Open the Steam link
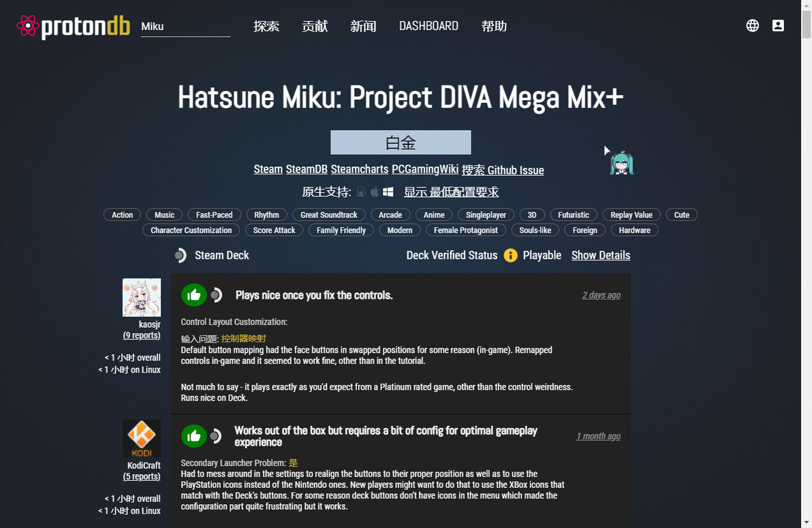This screenshot has width=812, height=528. pyautogui.click(x=268, y=170)
